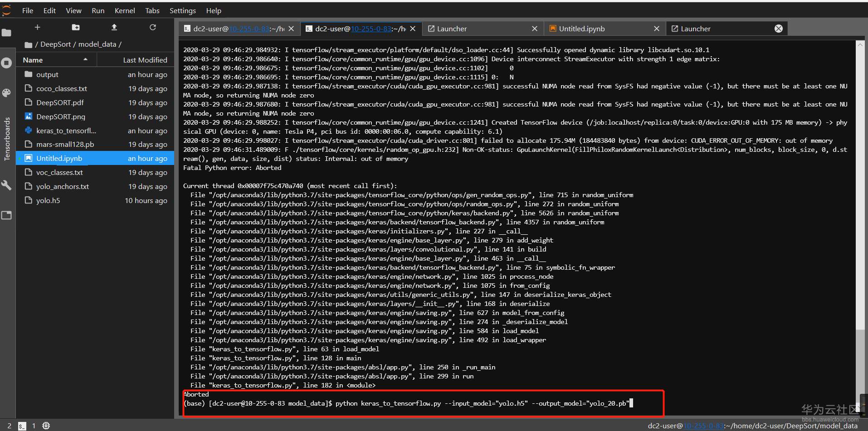Screen dimensions: 868x431
Task: Click the New Launcher plus icon
Action: pos(37,28)
